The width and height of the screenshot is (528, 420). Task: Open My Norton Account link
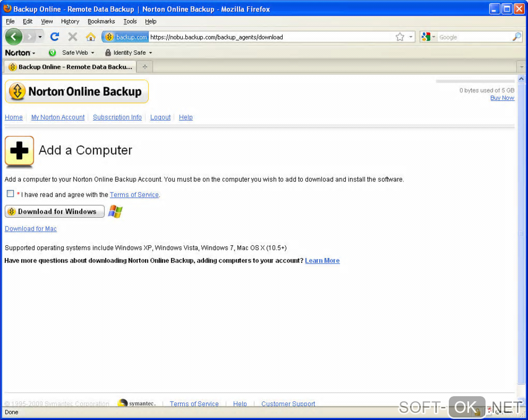point(58,117)
